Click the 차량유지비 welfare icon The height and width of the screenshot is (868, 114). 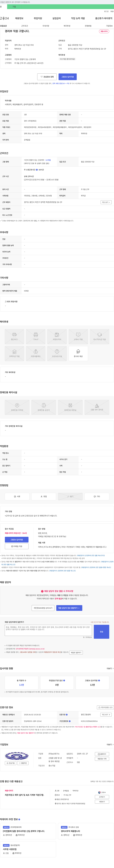coord(57,337)
